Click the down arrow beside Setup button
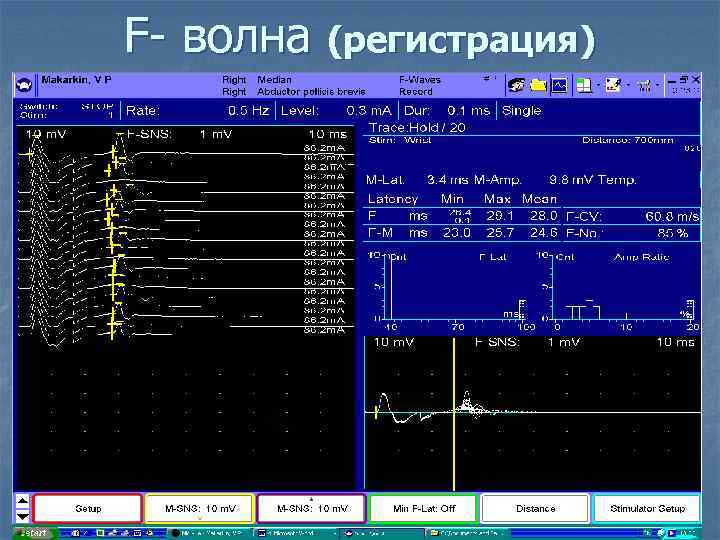The width and height of the screenshot is (720, 540). 22,516
